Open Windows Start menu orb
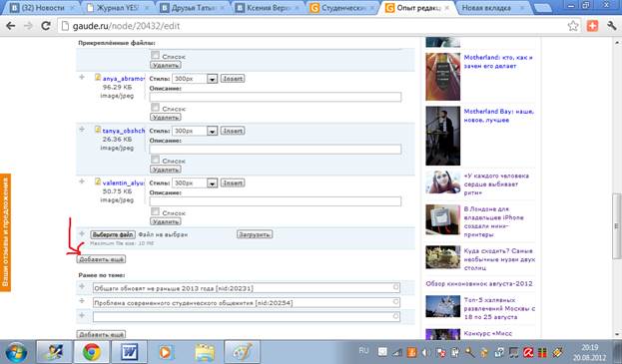Screen dimensions: 622x364 16,352
